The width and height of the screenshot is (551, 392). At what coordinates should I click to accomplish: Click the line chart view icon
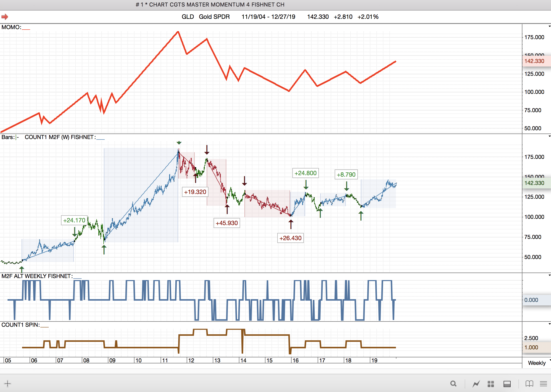click(476, 383)
